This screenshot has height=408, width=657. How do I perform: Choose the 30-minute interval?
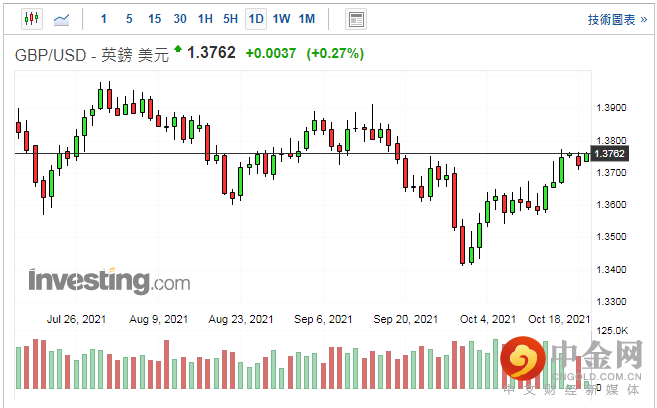pos(179,19)
